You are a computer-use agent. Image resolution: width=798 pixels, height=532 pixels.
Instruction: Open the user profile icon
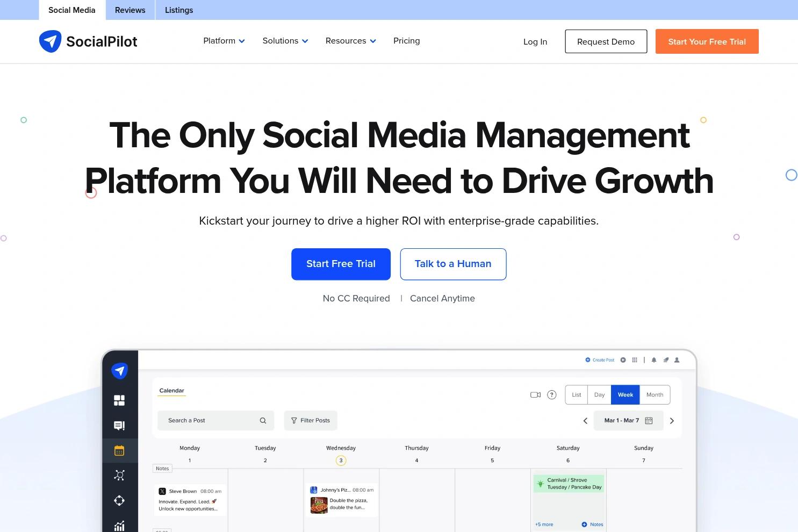[x=677, y=360]
